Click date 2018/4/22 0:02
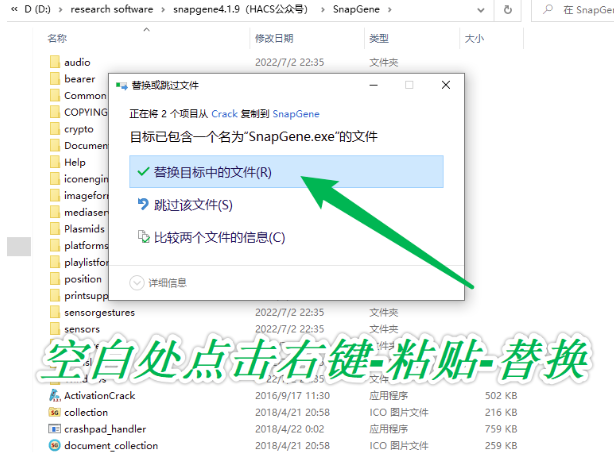 coord(289,429)
